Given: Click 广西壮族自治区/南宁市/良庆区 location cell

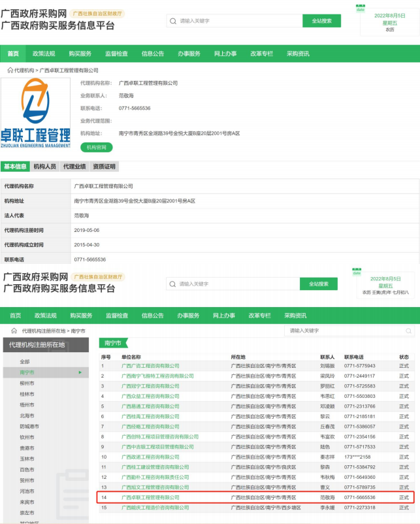Looking at the screenshot, I should tap(263, 467).
